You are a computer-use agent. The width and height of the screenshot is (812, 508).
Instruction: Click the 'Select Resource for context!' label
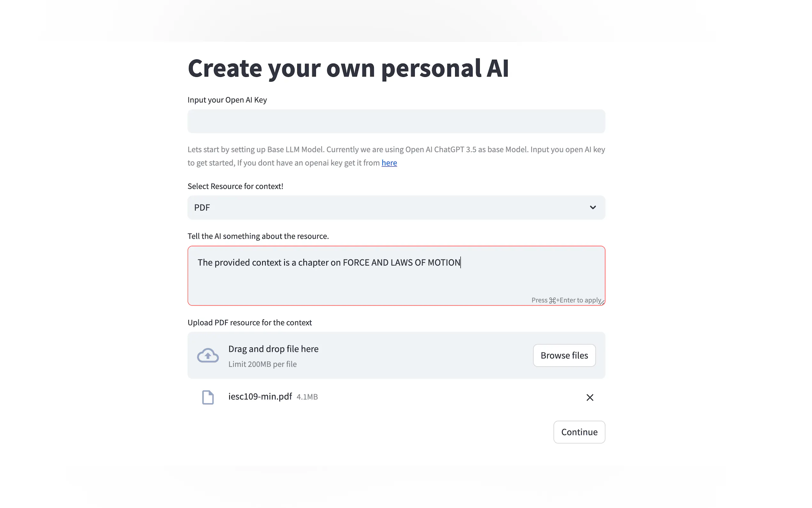pyautogui.click(x=235, y=186)
